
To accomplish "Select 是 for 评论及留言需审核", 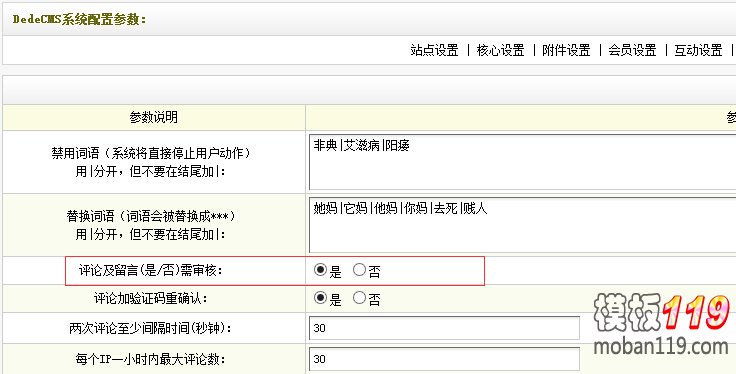I will 320,270.
